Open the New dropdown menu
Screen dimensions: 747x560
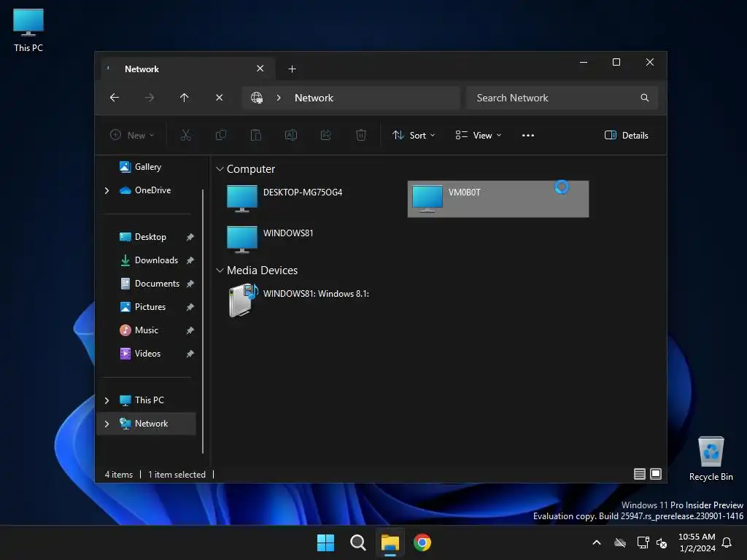[132, 135]
